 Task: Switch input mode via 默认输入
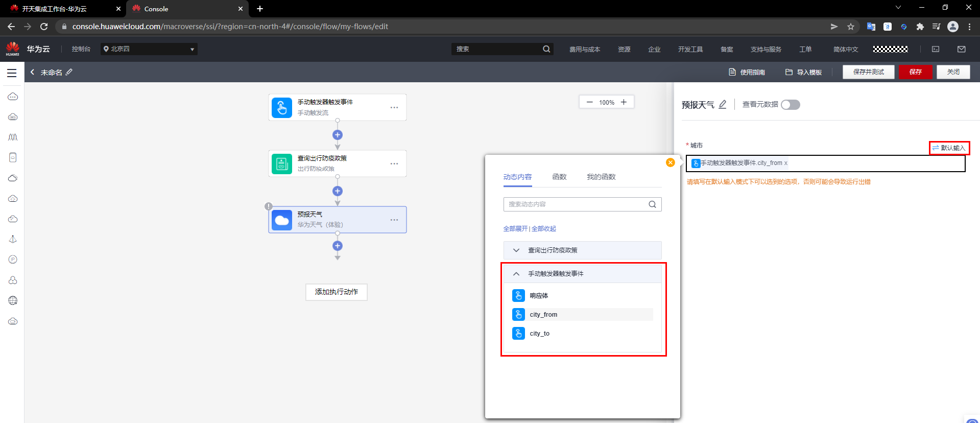click(949, 148)
